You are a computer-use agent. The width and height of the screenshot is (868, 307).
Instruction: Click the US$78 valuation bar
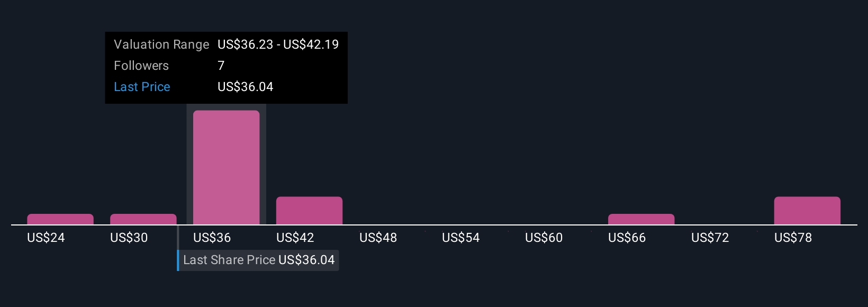(x=807, y=211)
